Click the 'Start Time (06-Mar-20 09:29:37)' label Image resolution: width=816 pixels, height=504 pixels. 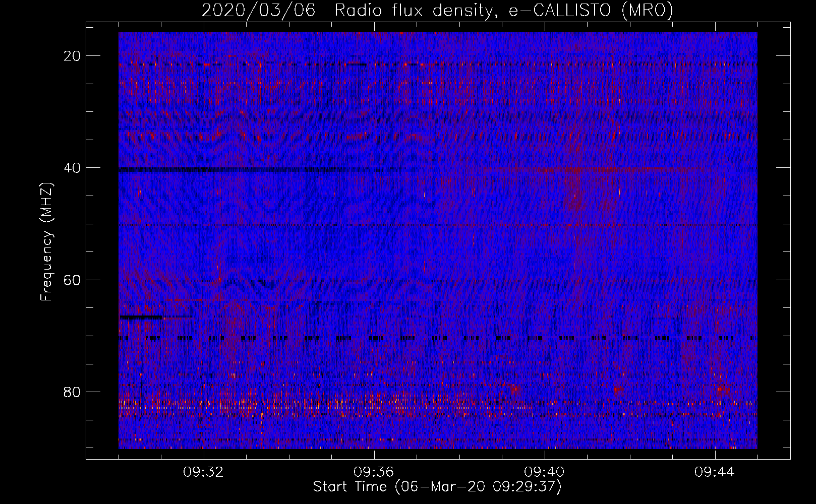pyautogui.click(x=437, y=487)
